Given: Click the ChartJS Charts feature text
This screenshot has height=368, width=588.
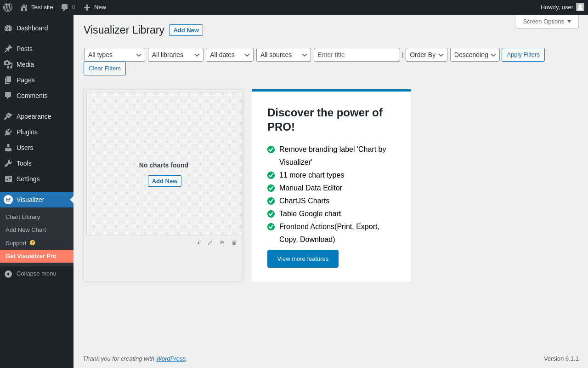Looking at the screenshot, I should (x=304, y=201).
